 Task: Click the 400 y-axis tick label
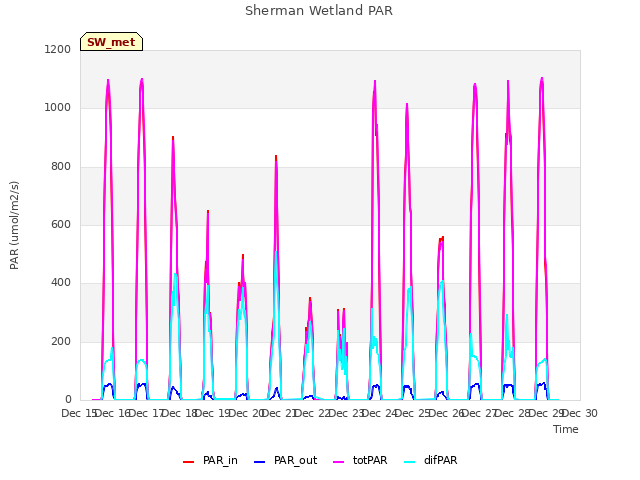61,283
